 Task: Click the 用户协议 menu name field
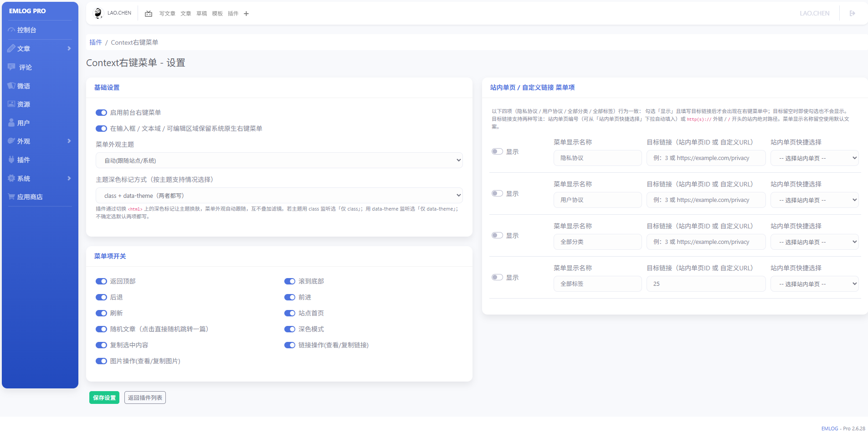pos(597,200)
